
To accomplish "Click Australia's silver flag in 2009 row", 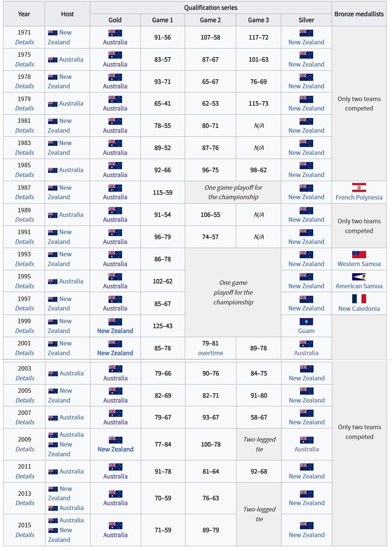I will tap(307, 440).
